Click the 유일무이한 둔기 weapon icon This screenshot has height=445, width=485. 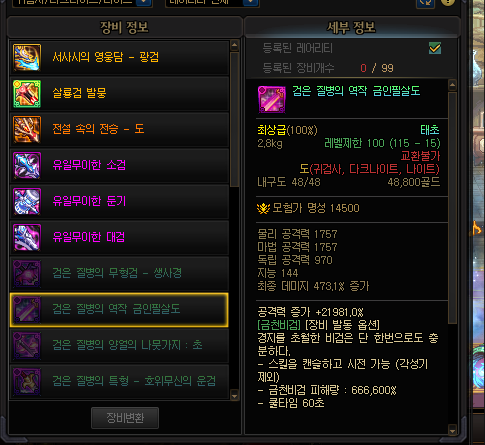[27, 202]
